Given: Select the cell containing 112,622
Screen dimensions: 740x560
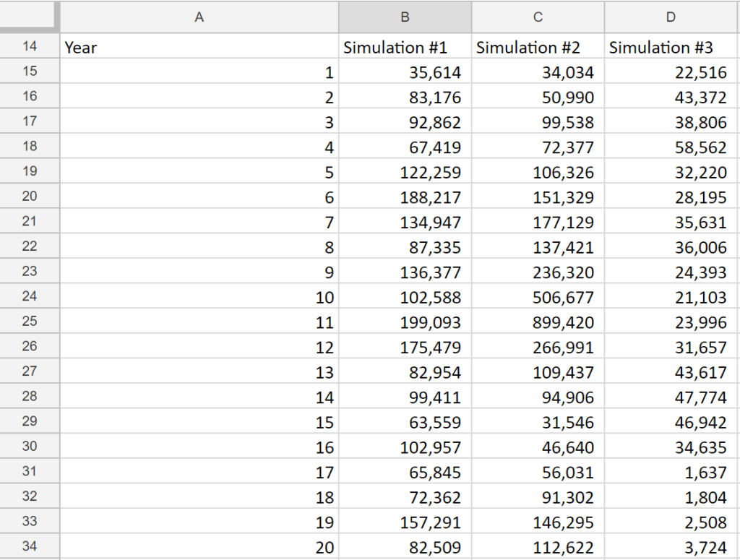Looking at the screenshot, I should [538, 547].
